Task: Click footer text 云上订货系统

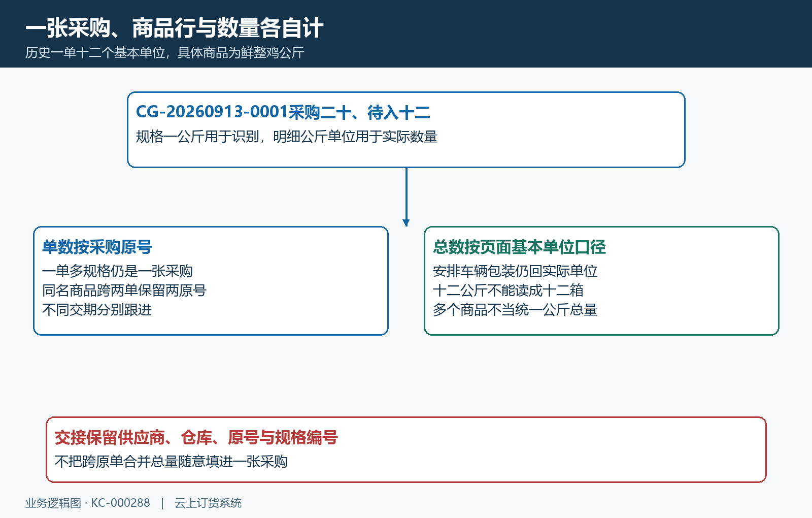Action: tap(208, 503)
